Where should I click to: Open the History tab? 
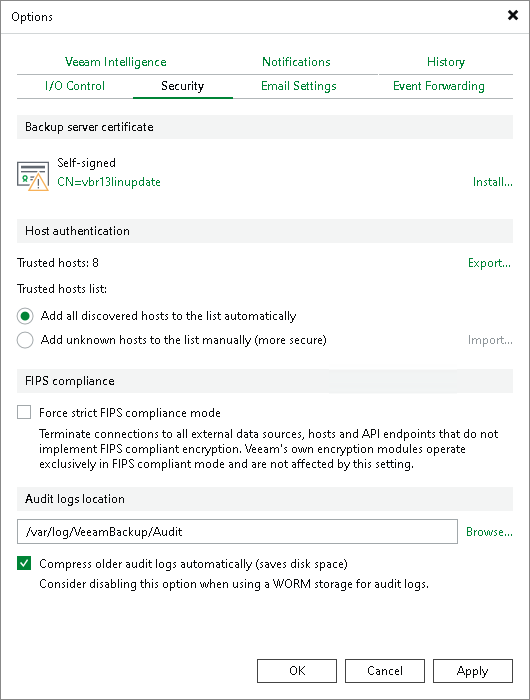pos(446,62)
